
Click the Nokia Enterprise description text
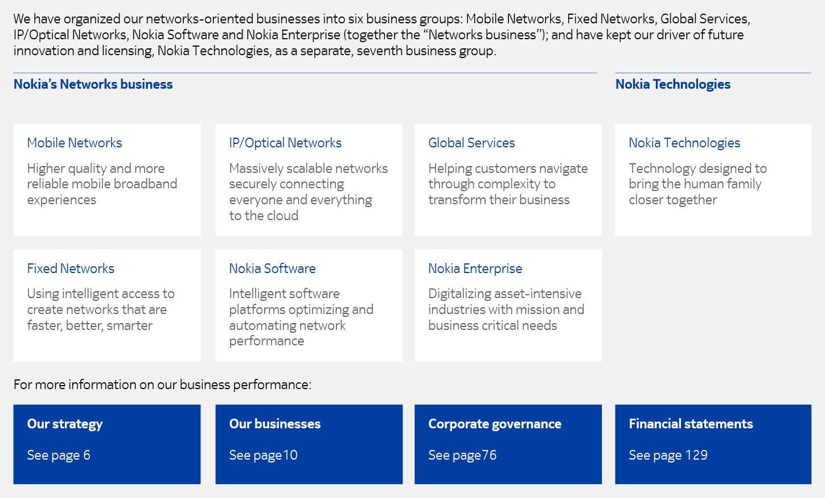click(x=506, y=310)
